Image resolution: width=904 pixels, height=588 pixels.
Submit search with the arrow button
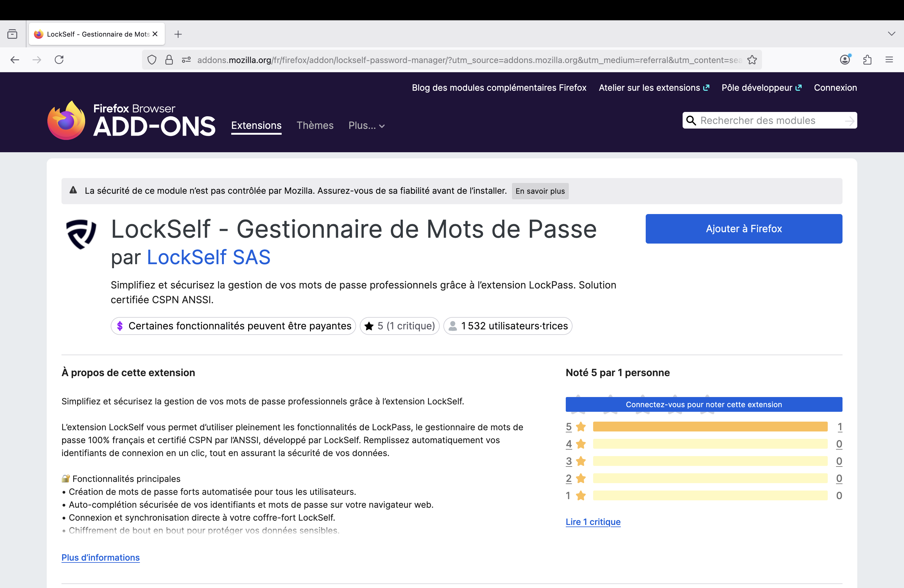[850, 121]
